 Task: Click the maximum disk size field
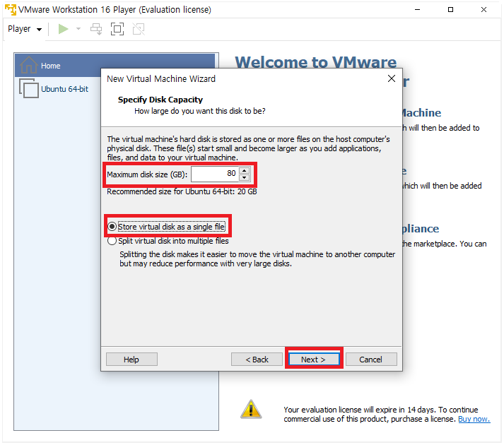(215, 174)
